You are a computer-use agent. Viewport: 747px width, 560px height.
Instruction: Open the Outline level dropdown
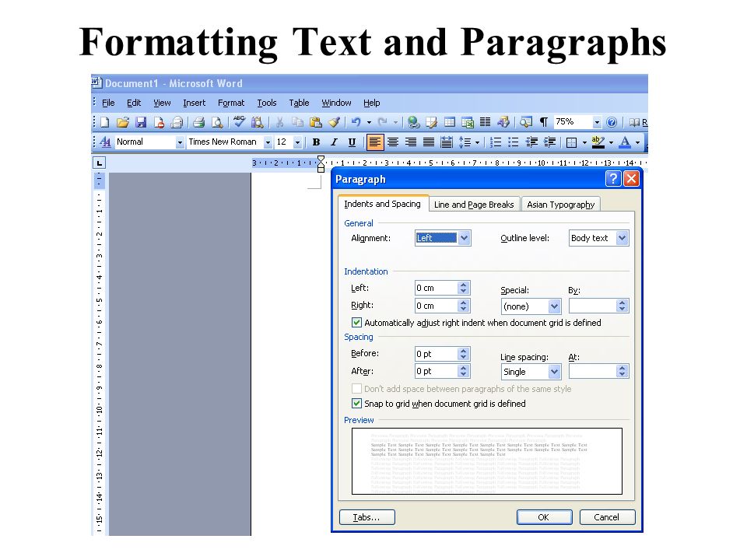(x=622, y=238)
